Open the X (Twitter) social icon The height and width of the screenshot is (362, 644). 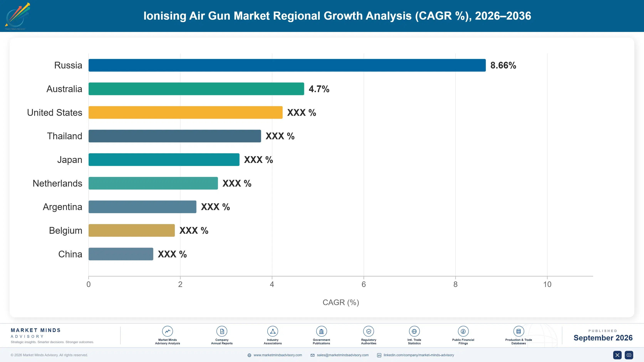click(x=617, y=355)
